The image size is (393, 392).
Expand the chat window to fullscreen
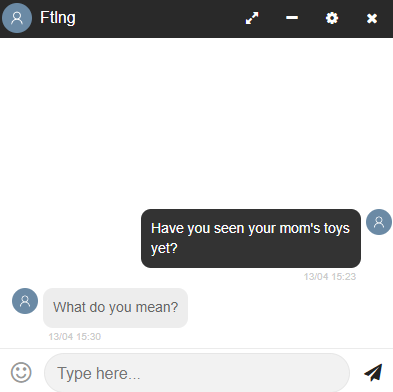[x=252, y=18]
